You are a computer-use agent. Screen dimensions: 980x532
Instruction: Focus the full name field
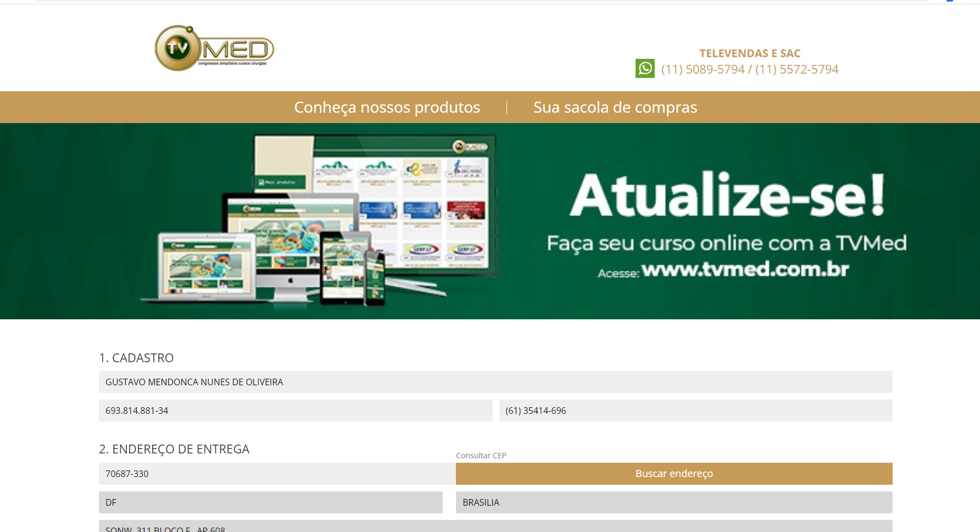click(495, 382)
